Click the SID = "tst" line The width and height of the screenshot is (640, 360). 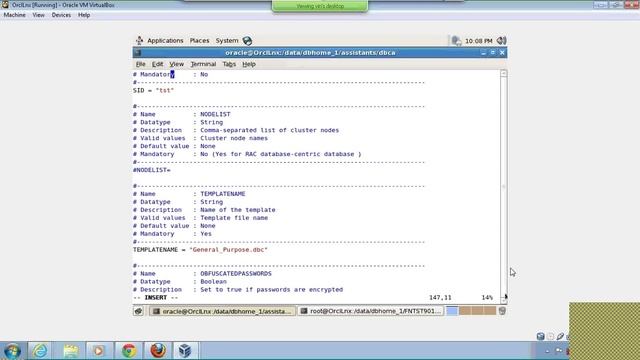(153, 90)
